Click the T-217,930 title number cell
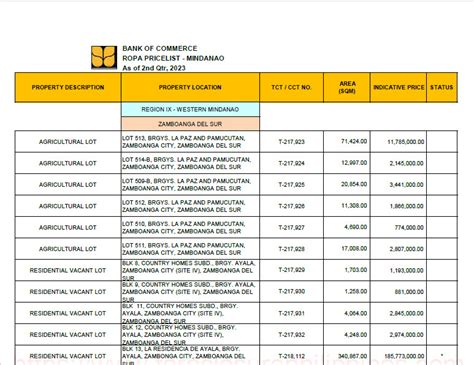 pyautogui.click(x=291, y=292)
